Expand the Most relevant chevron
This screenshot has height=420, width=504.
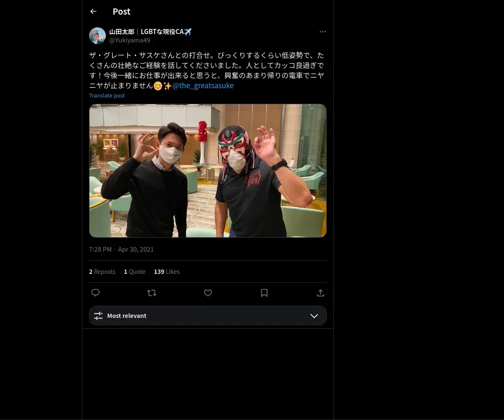tap(314, 316)
